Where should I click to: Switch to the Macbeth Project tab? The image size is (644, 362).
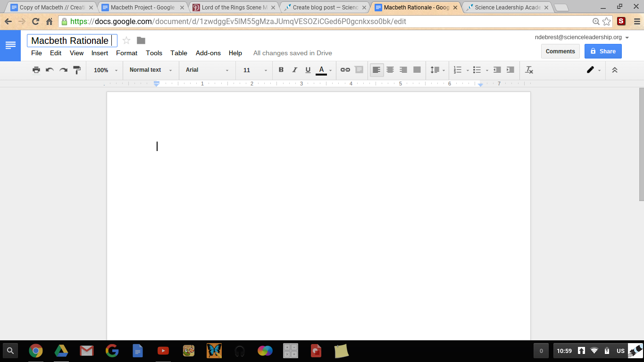click(x=142, y=8)
